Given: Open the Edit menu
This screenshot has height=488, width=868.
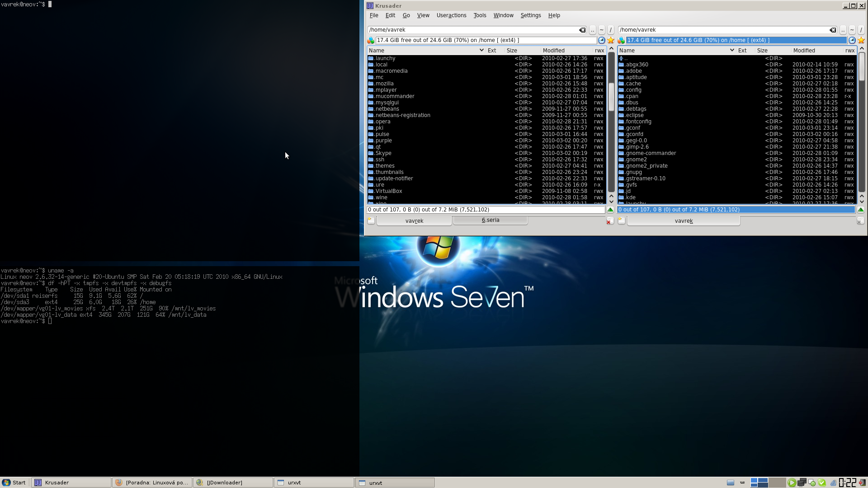Looking at the screenshot, I should click(390, 15).
